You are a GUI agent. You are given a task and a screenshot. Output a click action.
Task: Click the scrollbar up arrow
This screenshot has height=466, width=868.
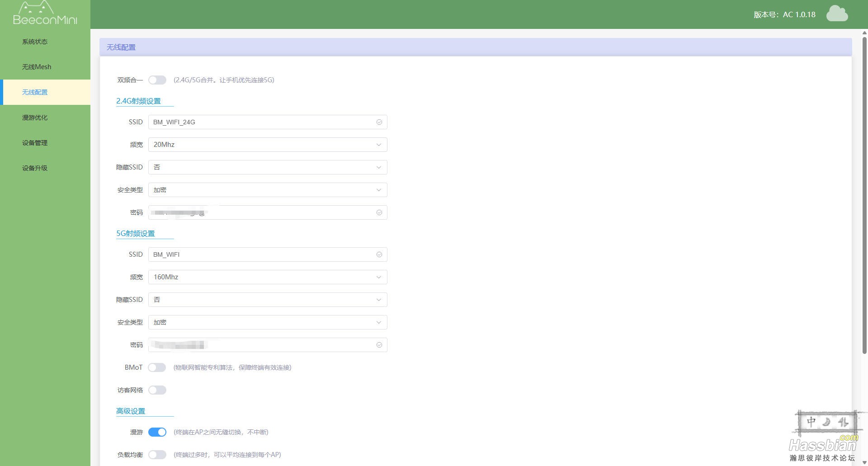pyautogui.click(x=864, y=33)
